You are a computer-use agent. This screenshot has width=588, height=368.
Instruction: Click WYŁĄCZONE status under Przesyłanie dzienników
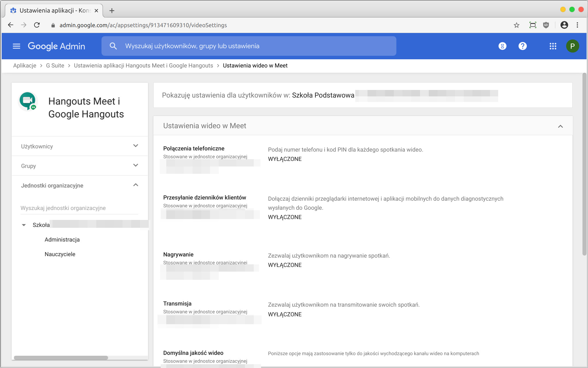(x=285, y=217)
